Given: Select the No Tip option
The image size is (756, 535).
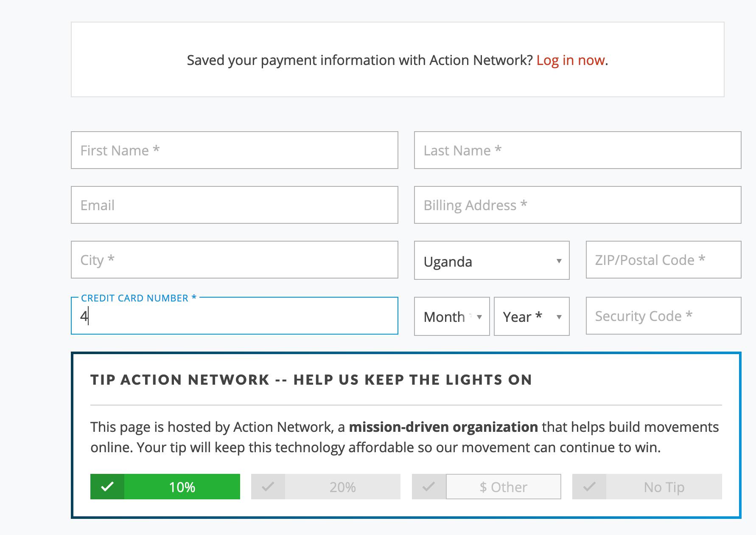Looking at the screenshot, I should [x=664, y=487].
